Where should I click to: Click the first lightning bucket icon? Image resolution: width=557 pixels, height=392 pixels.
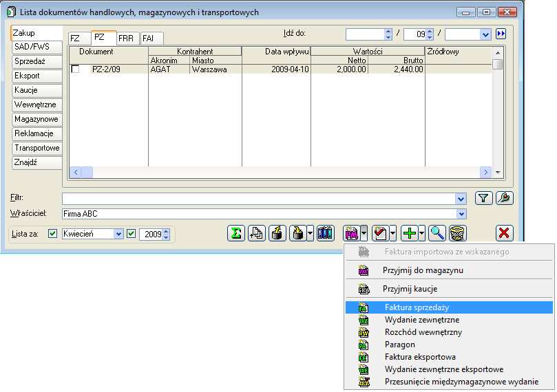pos(277,233)
